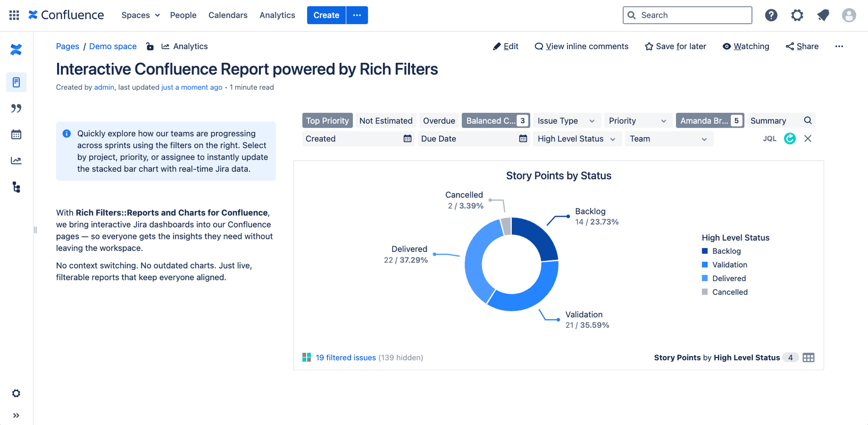Image resolution: width=868 pixels, height=425 pixels.
Task: Open the Due Date calendar icon
Action: point(523,138)
